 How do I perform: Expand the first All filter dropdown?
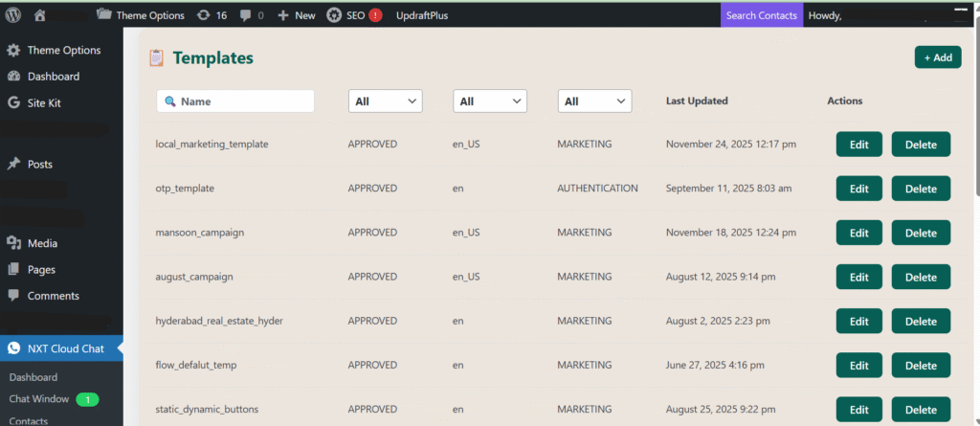point(385,101)
